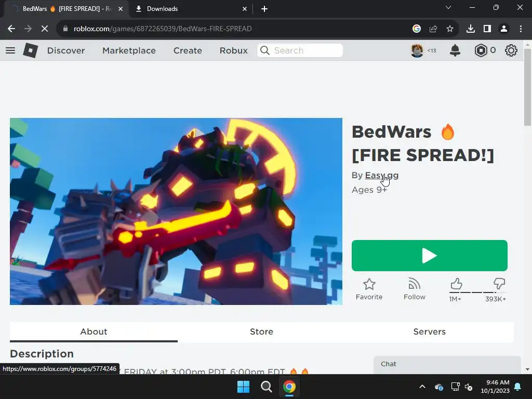Open the Easy.gg creator link

[x=382, y=176]
